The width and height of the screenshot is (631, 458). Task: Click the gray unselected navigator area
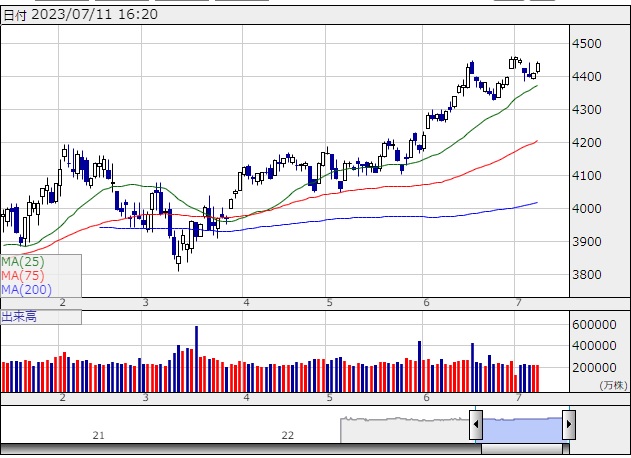pyautogui.click(x=404, y=431)
